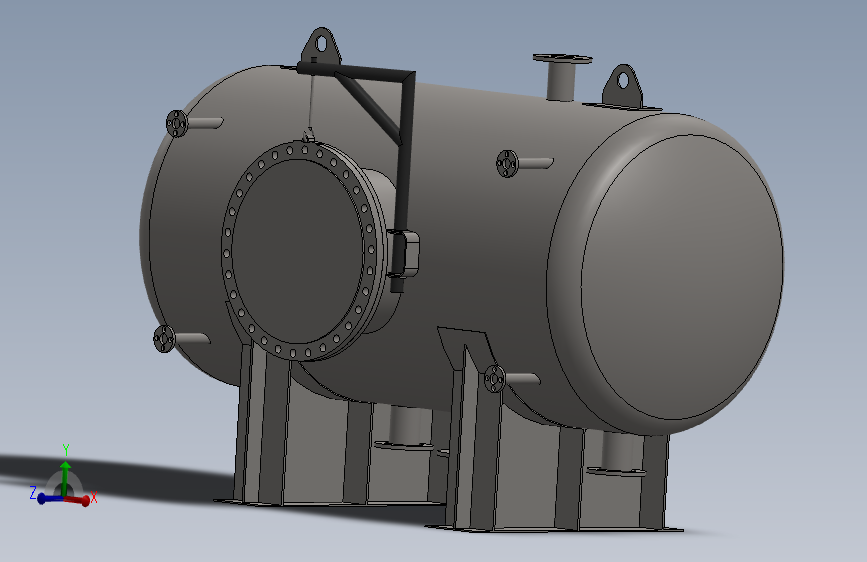
Task: Pick the bottom drain nozzle behind the right saddle
Action: point(618,453)
